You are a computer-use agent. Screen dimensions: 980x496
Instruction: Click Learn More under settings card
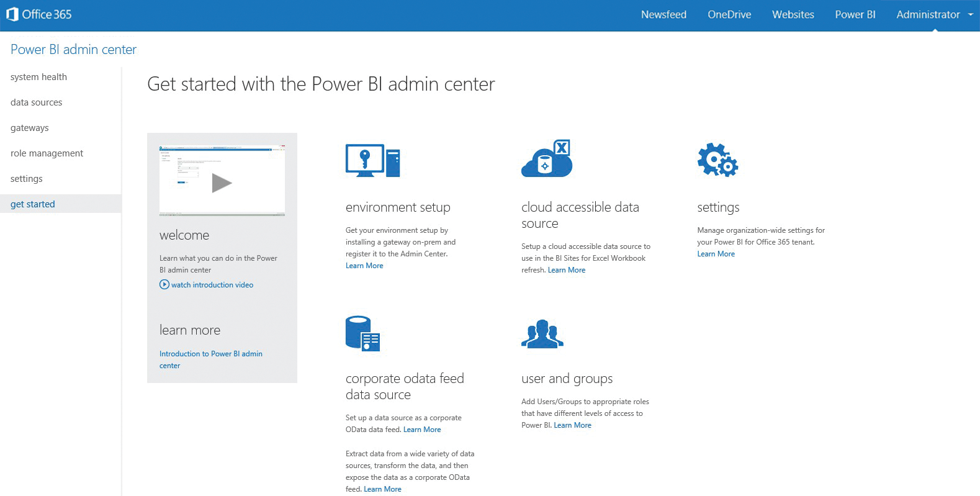[716, 254]
